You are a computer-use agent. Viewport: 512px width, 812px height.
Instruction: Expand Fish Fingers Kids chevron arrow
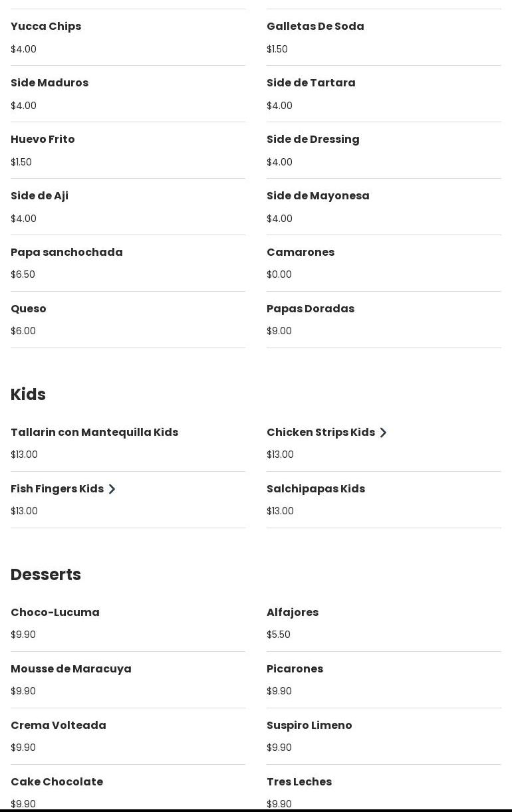click(112, 489)
